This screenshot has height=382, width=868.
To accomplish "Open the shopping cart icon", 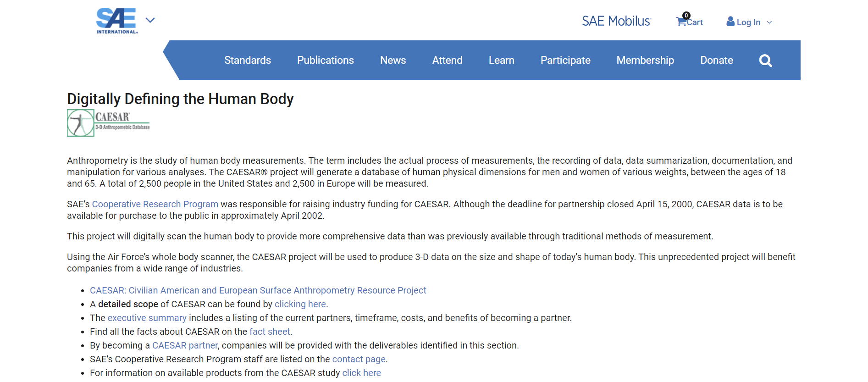I will pos(681,21).
